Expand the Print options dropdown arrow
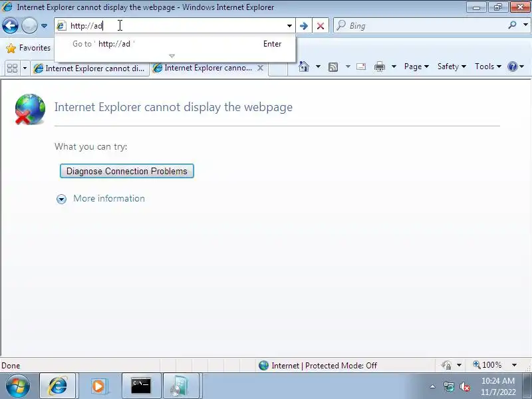 point(394,66)
